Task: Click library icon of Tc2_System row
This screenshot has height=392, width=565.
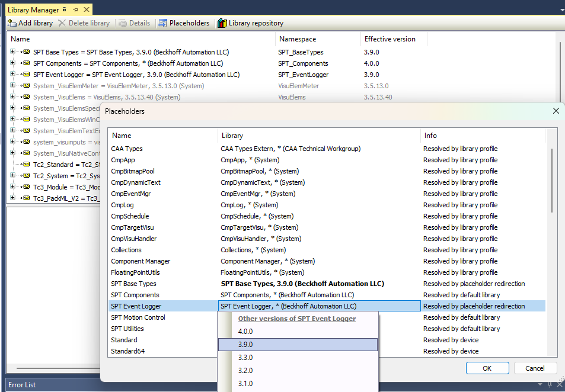Action: pyautogui.click(x=26, y=176)
